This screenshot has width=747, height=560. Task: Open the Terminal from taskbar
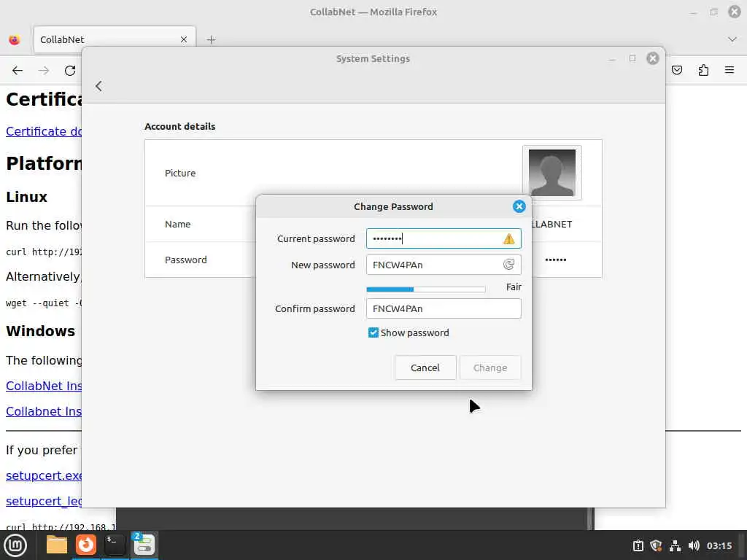pos(115,545)
